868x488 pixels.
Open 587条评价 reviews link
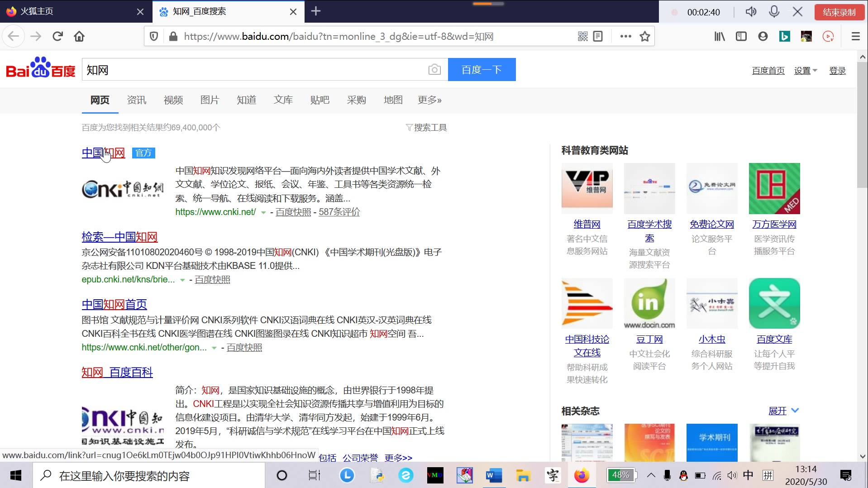point(339,212)
